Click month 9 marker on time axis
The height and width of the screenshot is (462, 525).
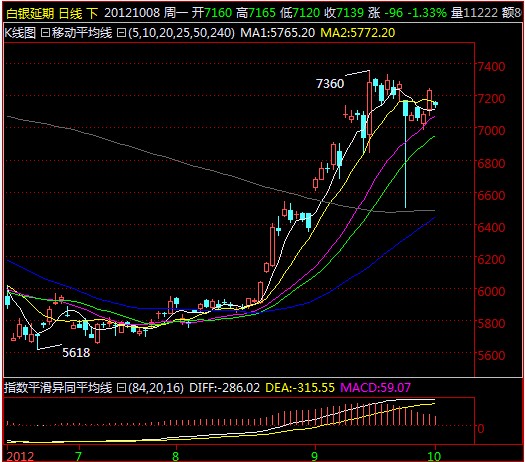314,456
